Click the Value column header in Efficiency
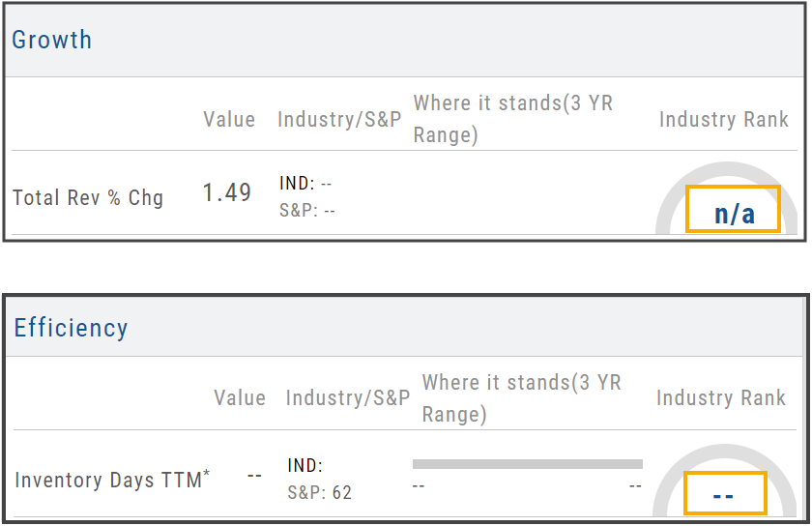Screen dimensions: 812x526 pos(240,398)
